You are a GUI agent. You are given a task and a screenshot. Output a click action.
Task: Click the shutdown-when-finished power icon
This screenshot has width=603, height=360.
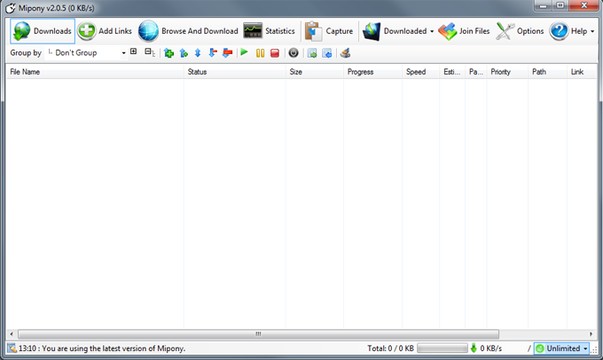coord(293,53)
